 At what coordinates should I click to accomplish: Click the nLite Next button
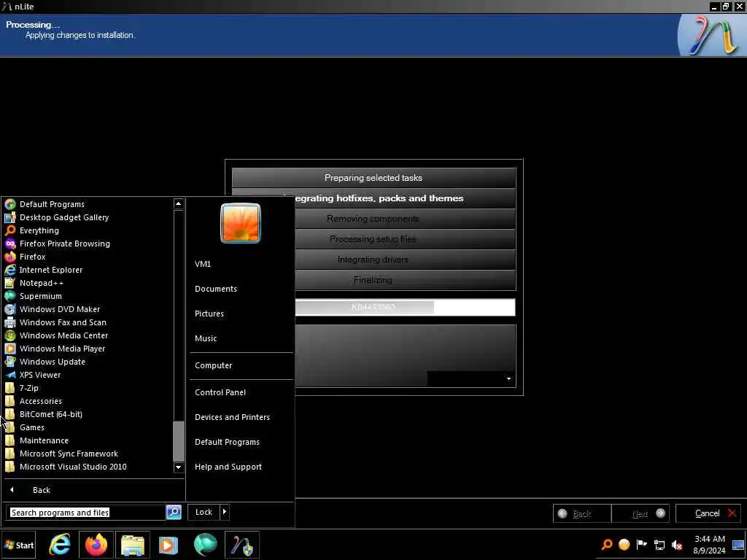(640, 513)
